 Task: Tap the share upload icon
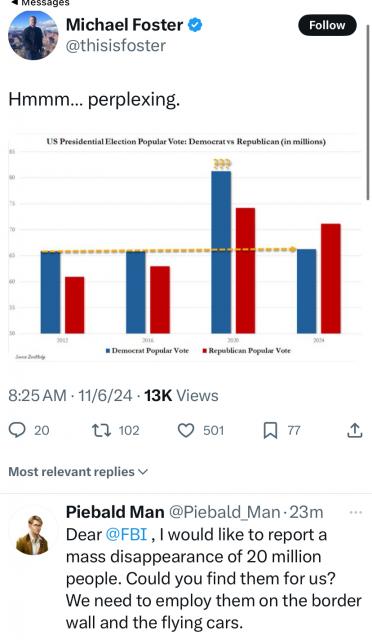coord(355,430)
